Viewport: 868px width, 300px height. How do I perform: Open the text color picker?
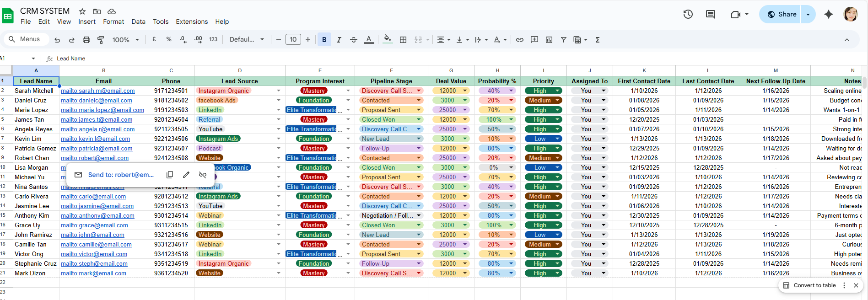click(x=369, y=40)
